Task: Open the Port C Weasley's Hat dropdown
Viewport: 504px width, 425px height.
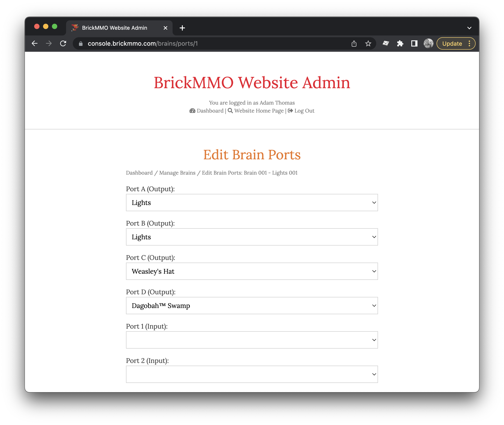Action: (252, 271)
